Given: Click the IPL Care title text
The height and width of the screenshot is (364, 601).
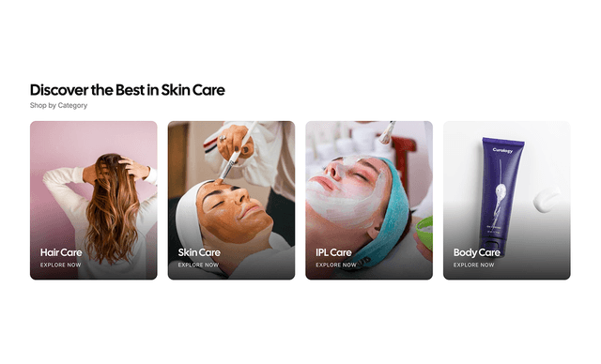Looking at the screenshot, I should coord(333,252).
